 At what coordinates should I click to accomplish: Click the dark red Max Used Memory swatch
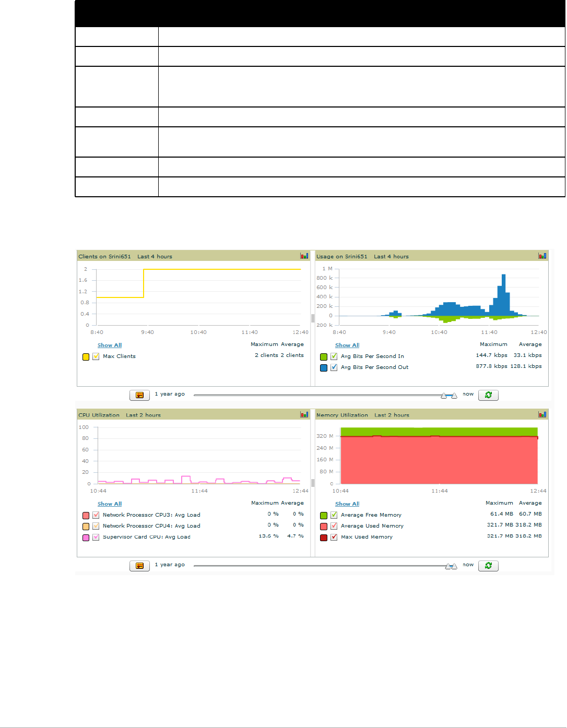tap(324, 538)
